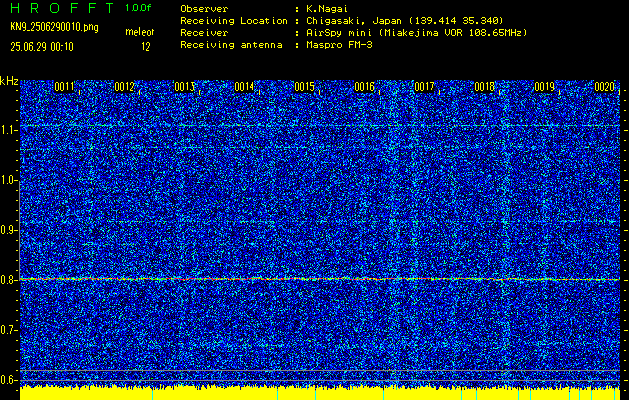Click the red carrier line at 0.8 kHz
Image resolution: width=629 pixels, height=400 pixels.
click(320, 279)
